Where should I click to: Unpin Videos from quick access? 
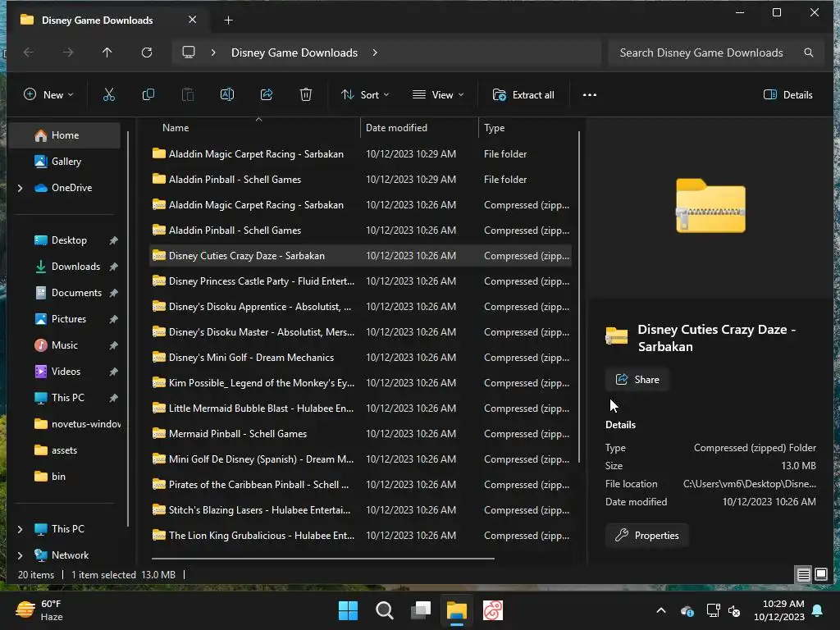[113, 372]
